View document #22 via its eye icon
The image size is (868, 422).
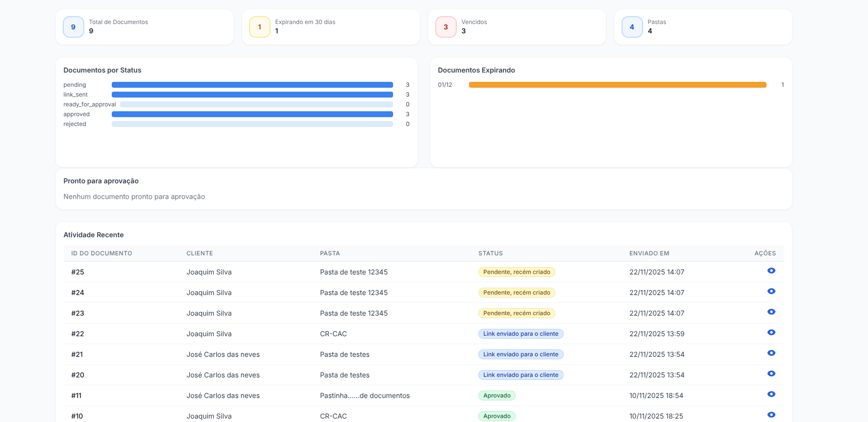[771, 332]
